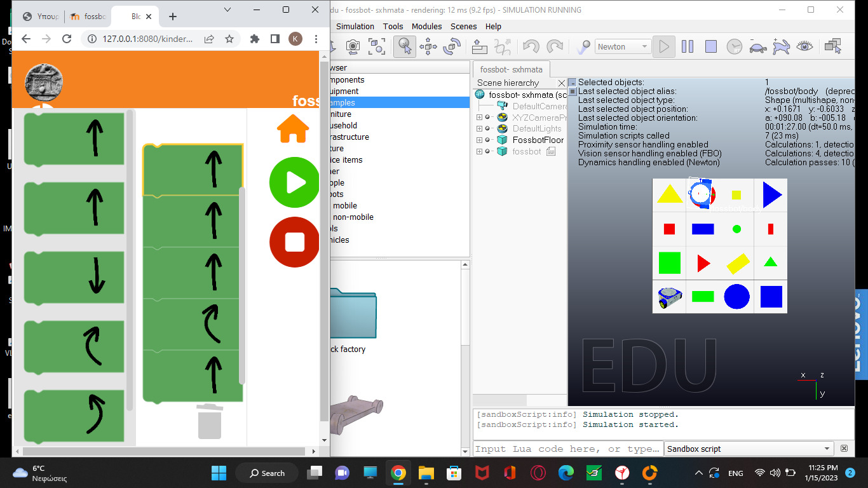The width and height of the screenshot is (868, 488).
Task: Select 'non-mobile' in model browser list
Action: coord(353,217)
